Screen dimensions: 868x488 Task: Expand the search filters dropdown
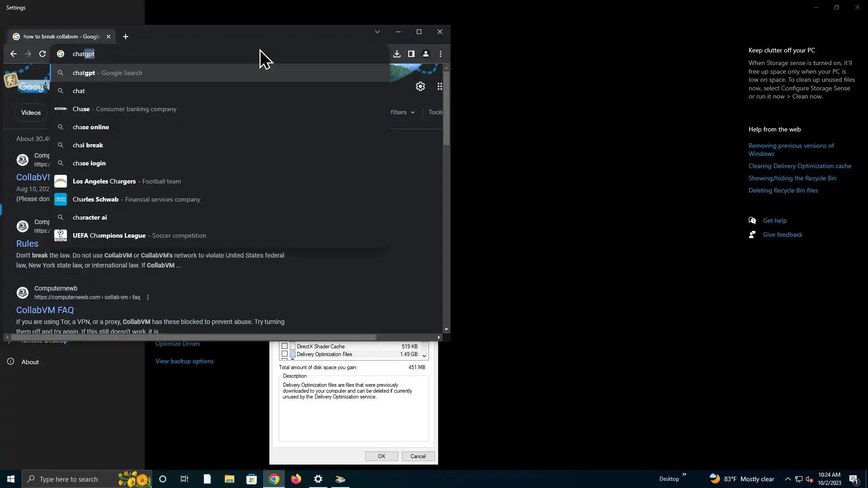click(x=402, y=112)
